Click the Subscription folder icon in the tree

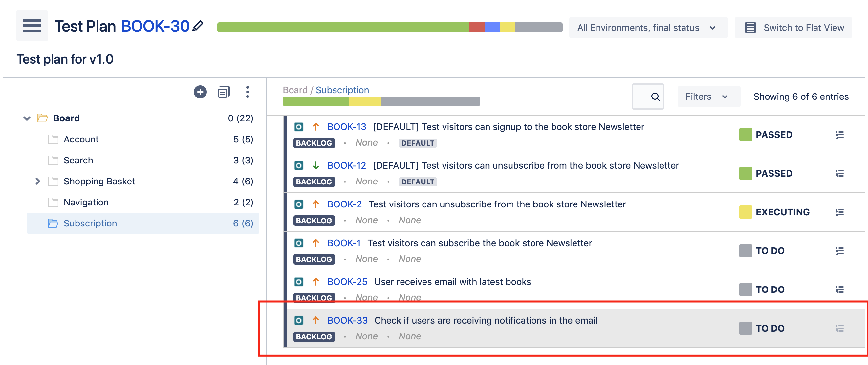(x=53, y=223)
